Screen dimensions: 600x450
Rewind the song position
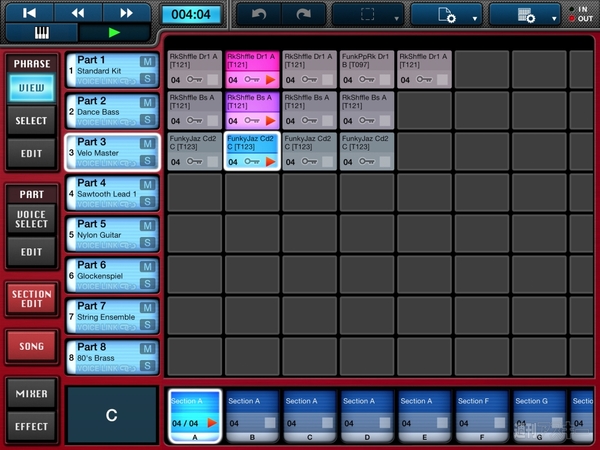78,13
